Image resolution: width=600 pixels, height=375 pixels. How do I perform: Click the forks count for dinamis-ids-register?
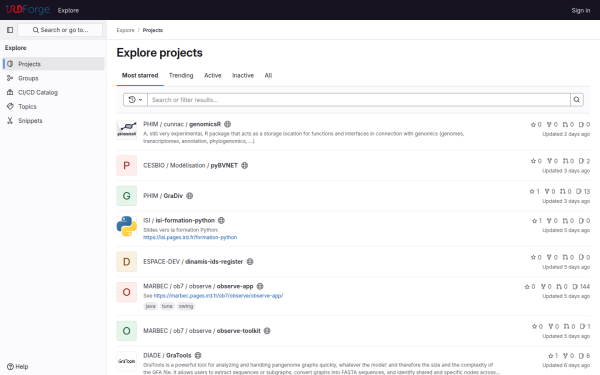pos(552,258)
